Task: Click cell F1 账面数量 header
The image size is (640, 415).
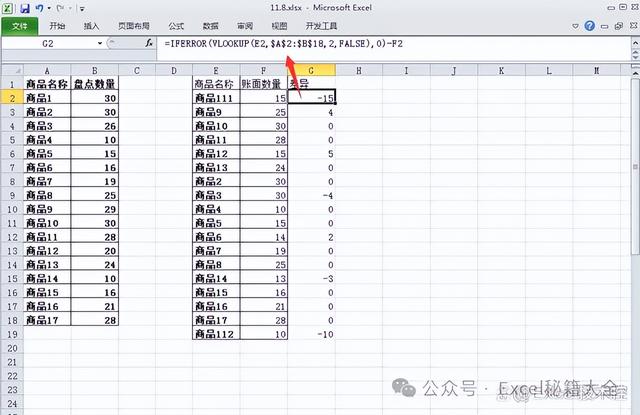Action: pos(264,84)
